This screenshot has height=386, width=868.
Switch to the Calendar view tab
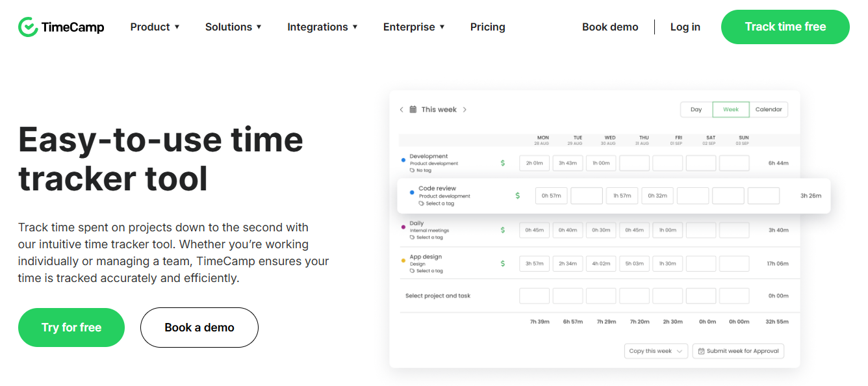(769, 110)
